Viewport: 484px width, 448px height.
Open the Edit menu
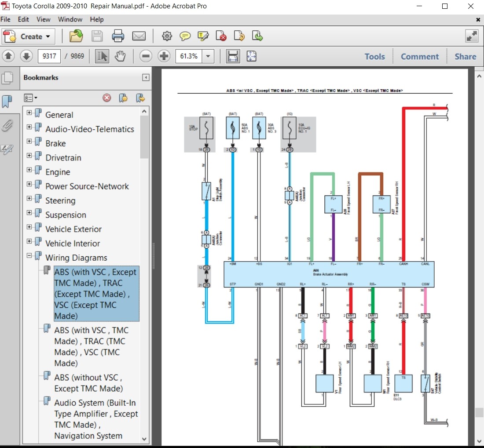tap(23, 19)
